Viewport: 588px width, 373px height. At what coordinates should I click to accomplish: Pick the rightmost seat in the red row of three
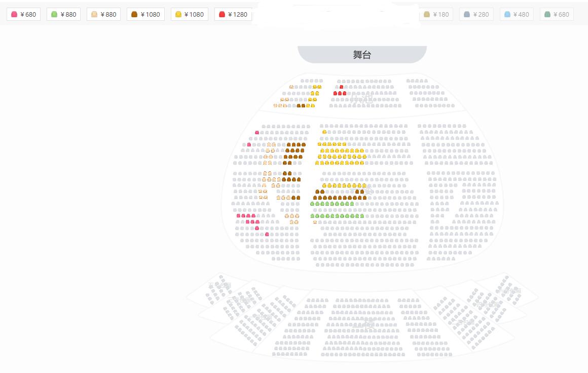pyautogui.click(x=345, y=93)
